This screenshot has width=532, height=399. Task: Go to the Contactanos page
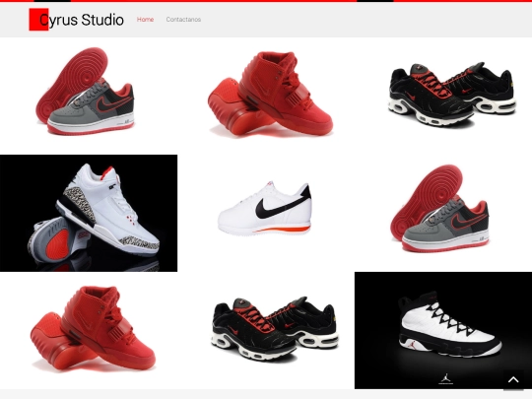[x=183, y=20]
